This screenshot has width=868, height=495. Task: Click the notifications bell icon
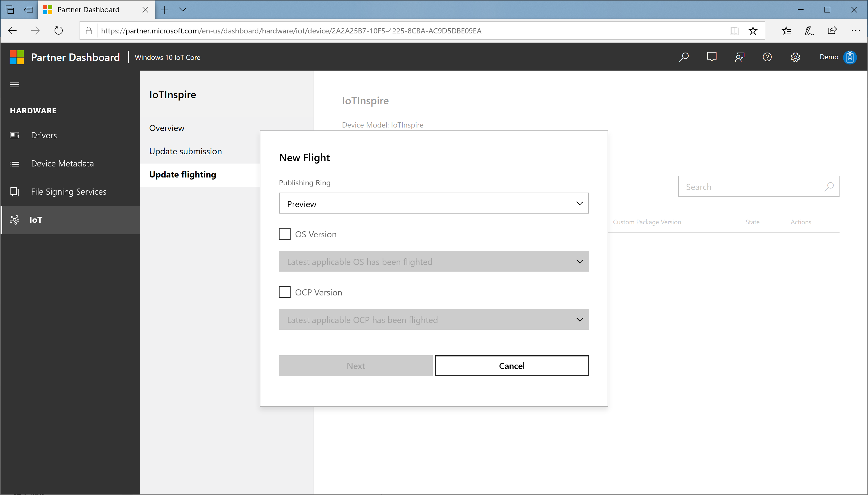[x=711, y=57]
